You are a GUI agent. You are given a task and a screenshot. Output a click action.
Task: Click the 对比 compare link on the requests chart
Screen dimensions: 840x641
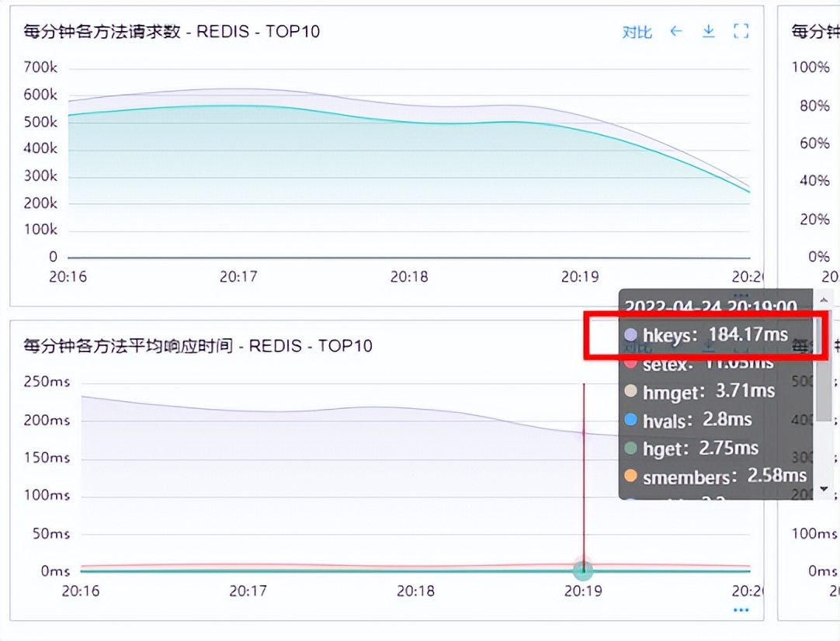click(637, 32)
